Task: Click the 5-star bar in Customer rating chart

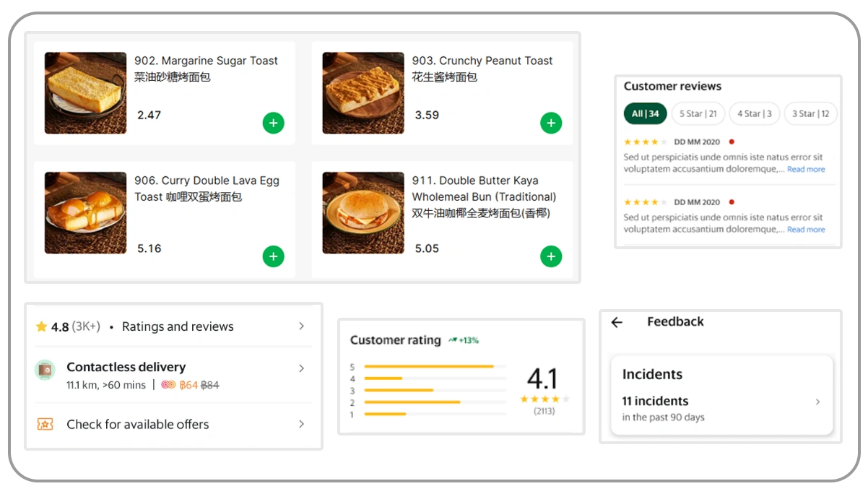Action: 434,366
